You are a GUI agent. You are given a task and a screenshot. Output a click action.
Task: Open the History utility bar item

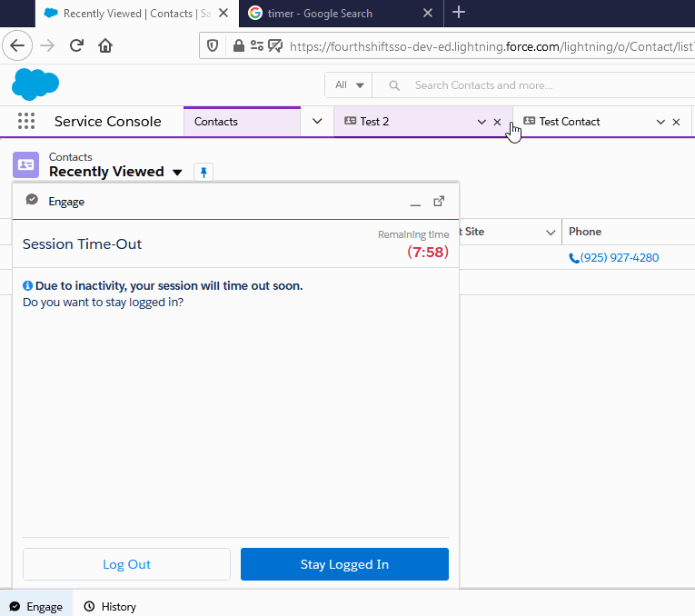pos(110,607)
